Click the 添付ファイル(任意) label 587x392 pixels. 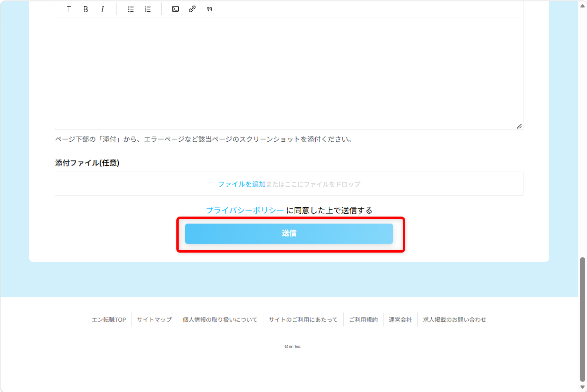click(87, 163)
